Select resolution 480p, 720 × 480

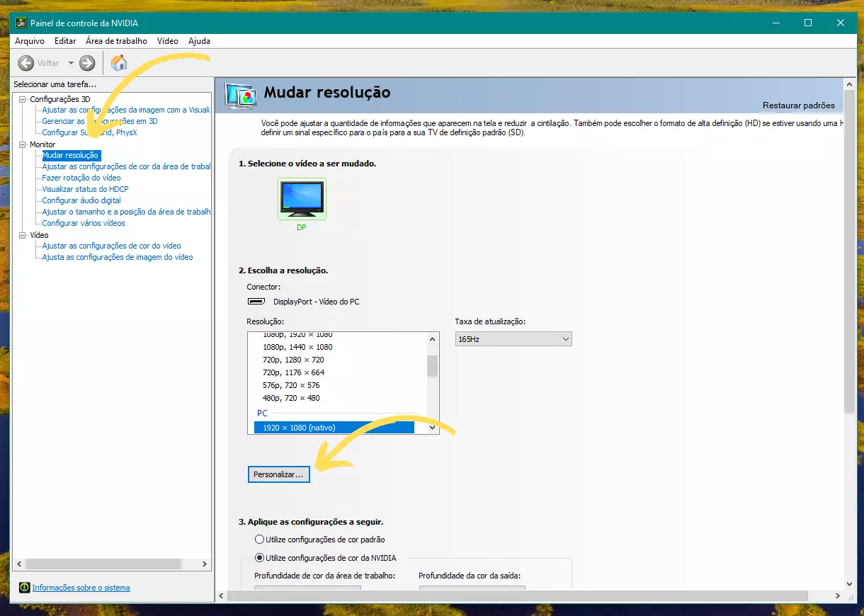point(291,398)
